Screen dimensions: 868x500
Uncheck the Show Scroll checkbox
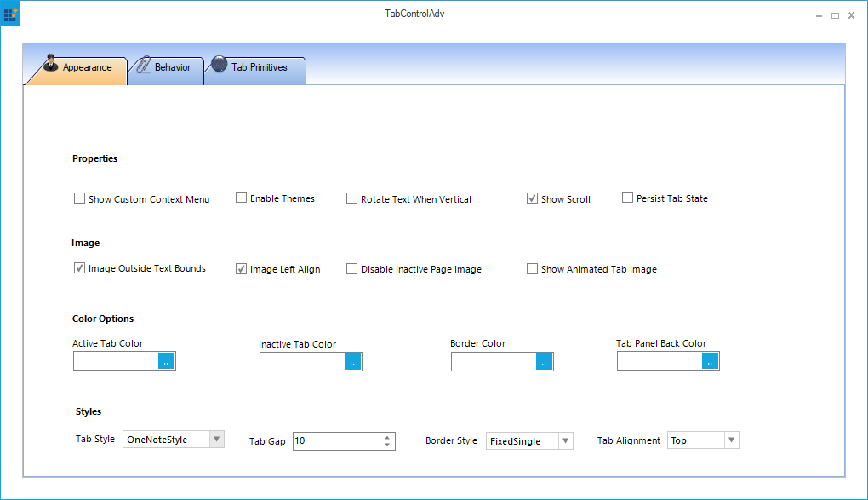point(533,198)
